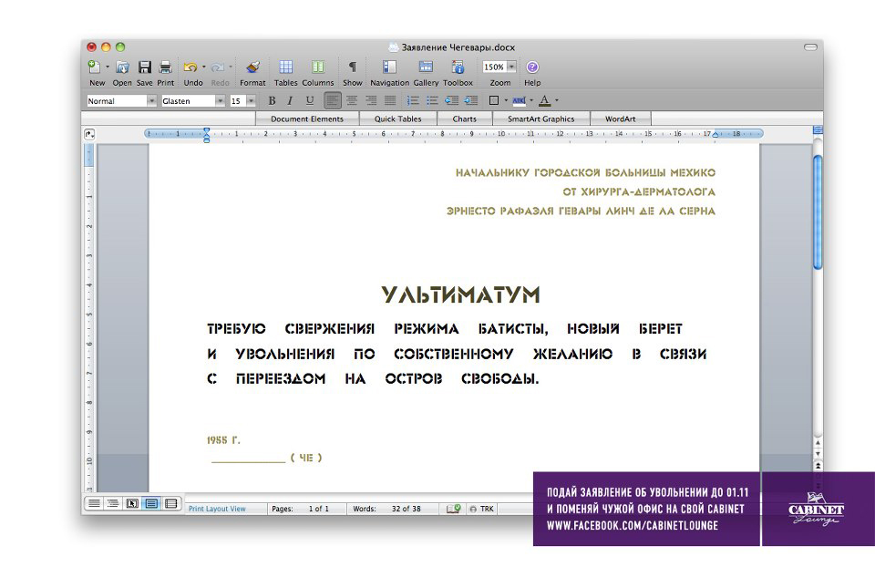The width and height of the screenshot is (875, 588).
Task: Open the Columns tool
Action: 318,67
